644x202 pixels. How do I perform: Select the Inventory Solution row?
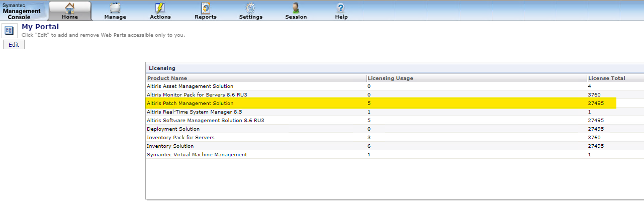(395, 146)
